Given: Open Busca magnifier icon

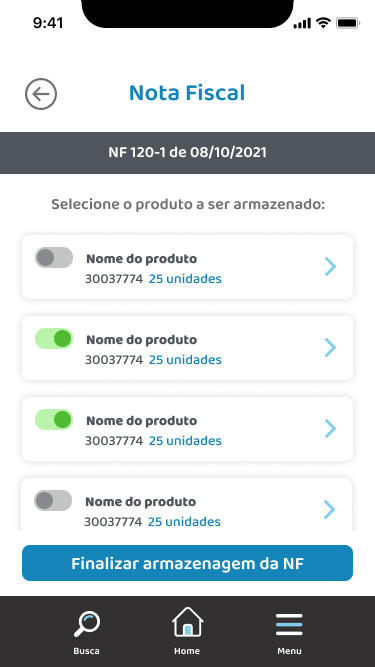Looking at the screenshot, I should coord(87,624).
